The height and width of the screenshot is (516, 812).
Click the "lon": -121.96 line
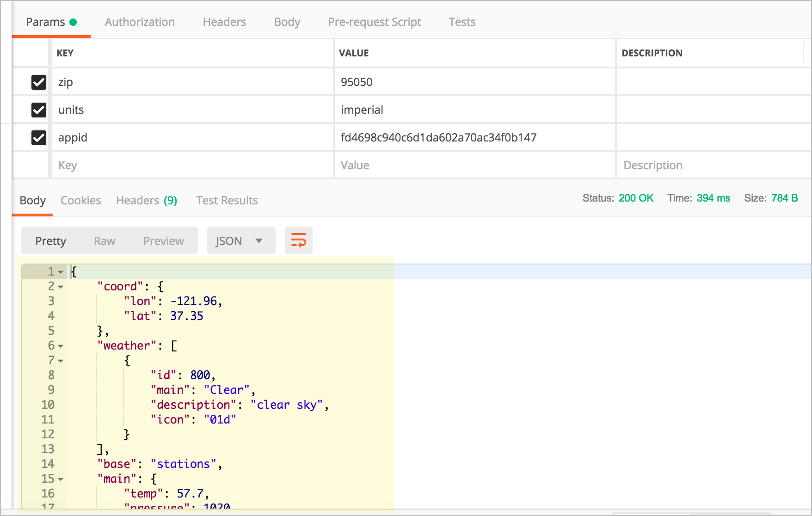click(x=173, y=301)
